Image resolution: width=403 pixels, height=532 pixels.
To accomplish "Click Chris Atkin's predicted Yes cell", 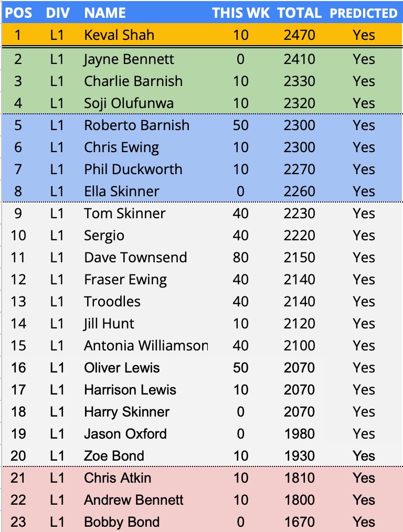I will click(364, 478).
